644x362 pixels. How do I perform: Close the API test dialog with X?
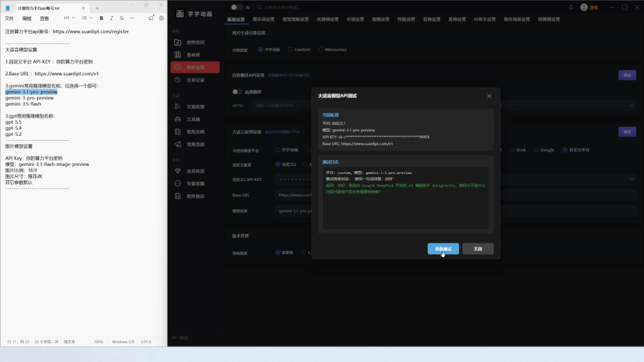489,96
